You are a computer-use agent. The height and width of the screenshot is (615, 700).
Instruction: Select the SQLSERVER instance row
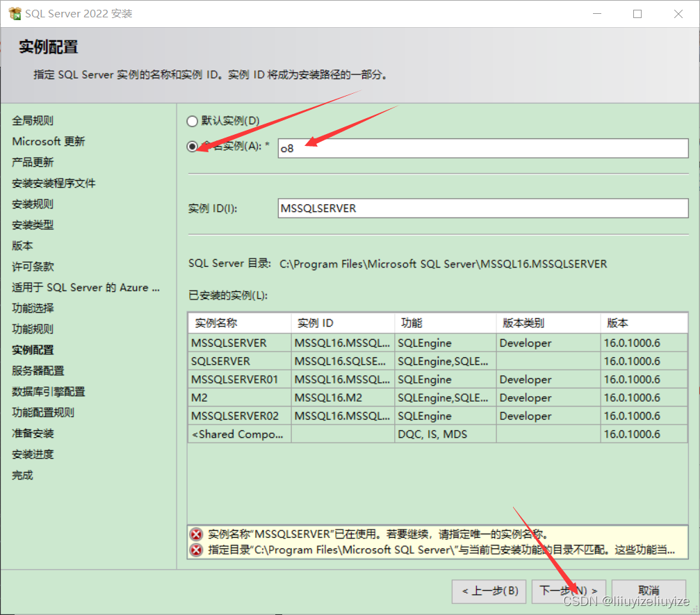click(x=437, y=361)
